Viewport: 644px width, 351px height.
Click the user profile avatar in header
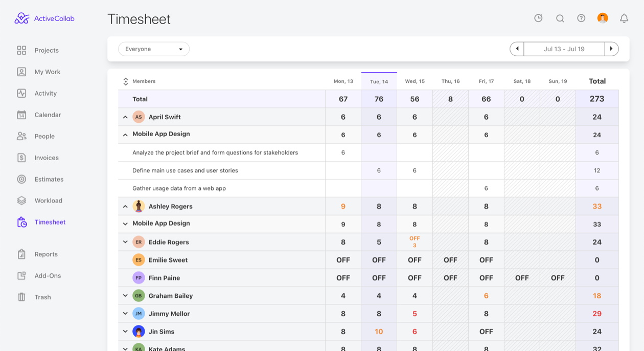pos(603,18)
